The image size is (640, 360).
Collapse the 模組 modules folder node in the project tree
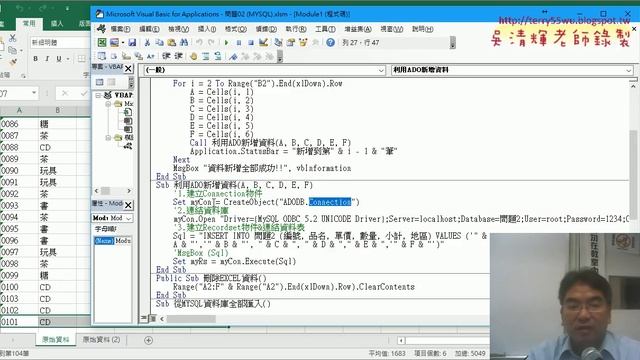[x=108, y=138]
